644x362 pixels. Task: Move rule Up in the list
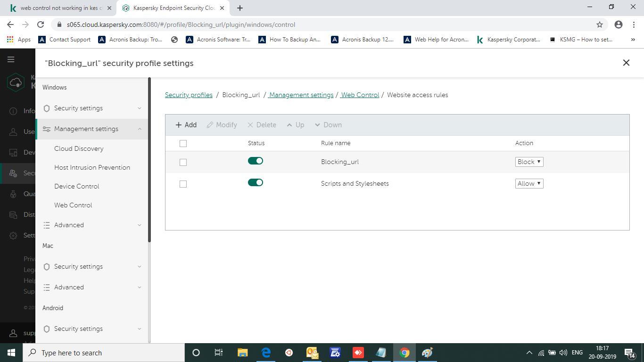295,125
